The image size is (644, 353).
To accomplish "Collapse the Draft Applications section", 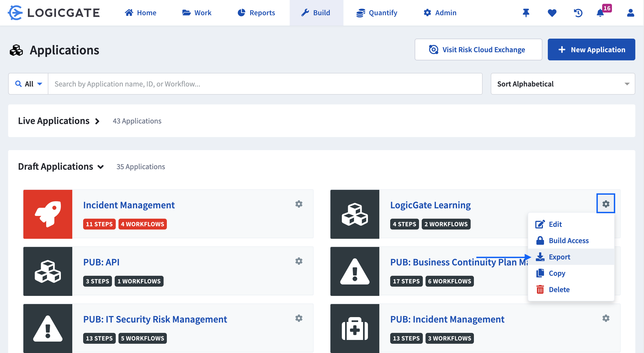I will (61, 166).
